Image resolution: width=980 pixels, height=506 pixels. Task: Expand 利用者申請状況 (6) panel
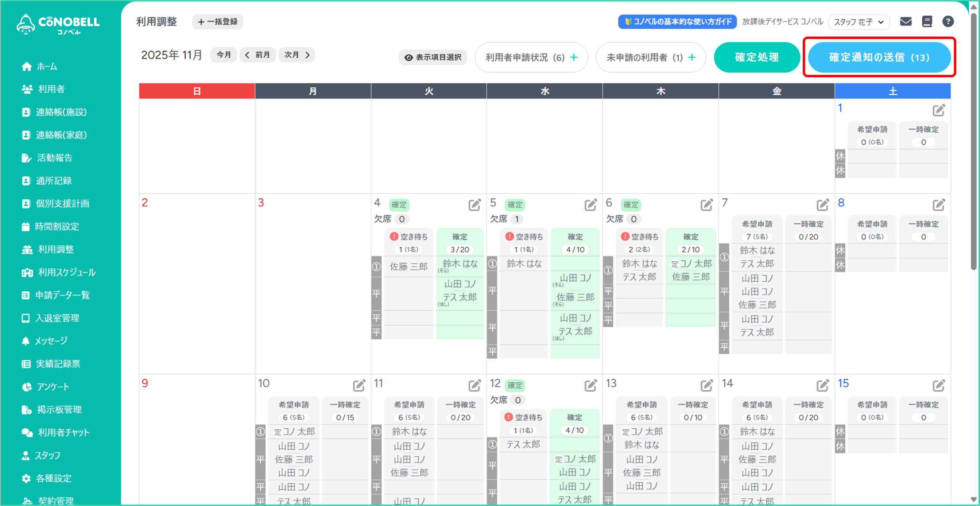point(531,57)
